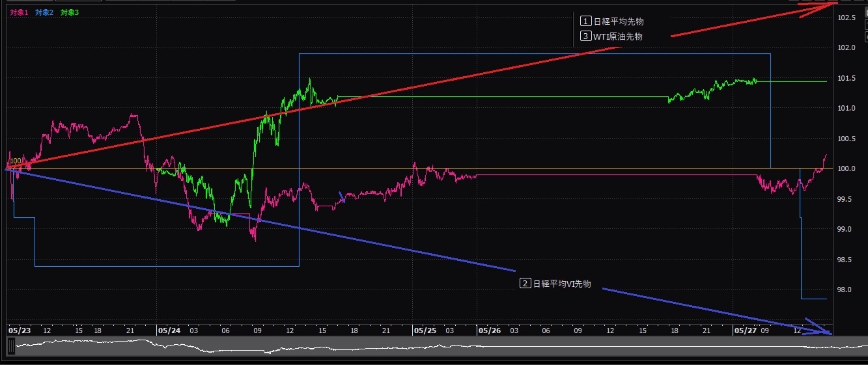Image resolution: width=868 pixels, height=365 pixels.
Task: Click the 05/24 date on the time axis
Action: [169, 331]
